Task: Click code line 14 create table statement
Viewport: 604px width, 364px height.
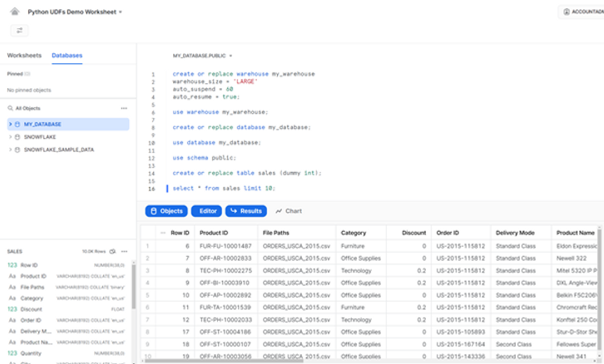Action: (247, 173)
